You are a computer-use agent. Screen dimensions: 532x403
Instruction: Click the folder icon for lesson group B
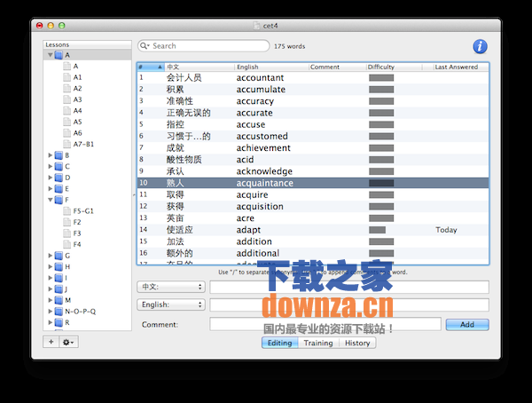[59, 155]
